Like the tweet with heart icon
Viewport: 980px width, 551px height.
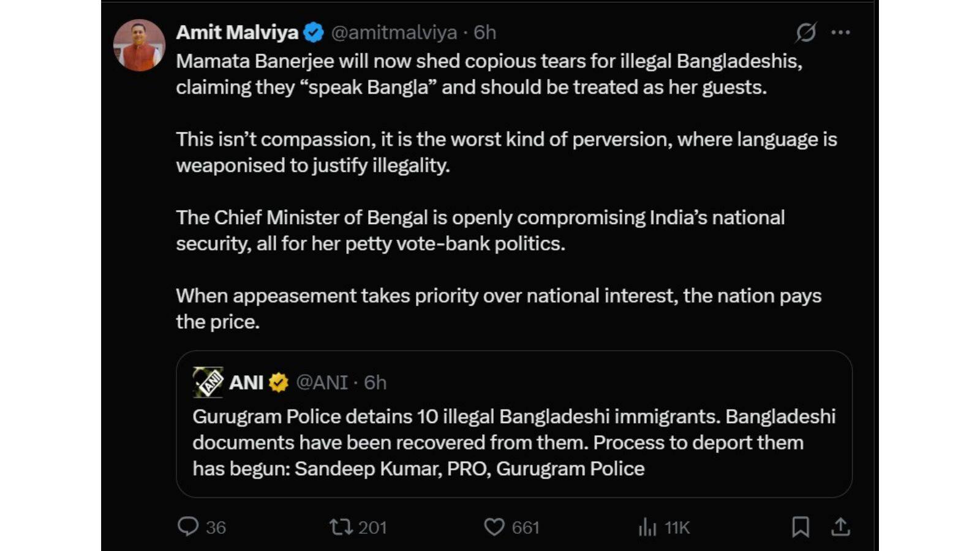tap(494, 527)
